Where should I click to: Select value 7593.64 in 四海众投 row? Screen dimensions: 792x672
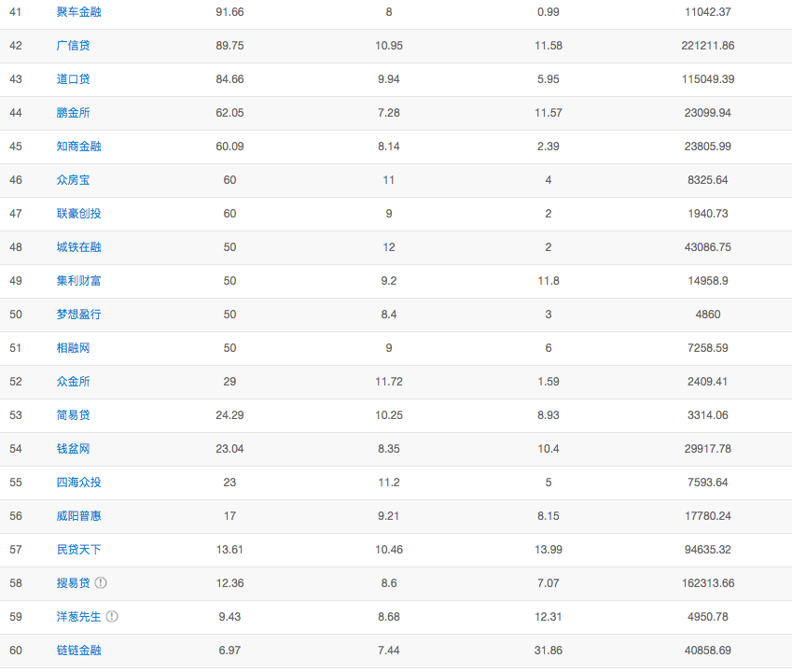coord(708,482)
